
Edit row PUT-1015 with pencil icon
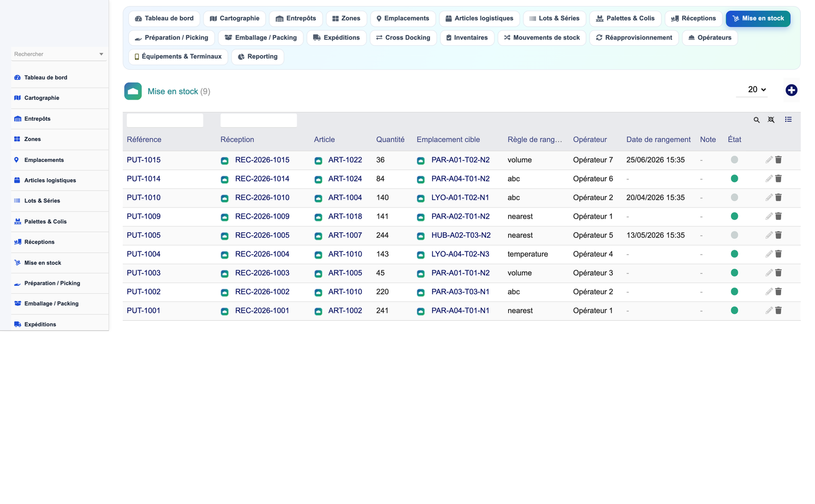(769, 160)
